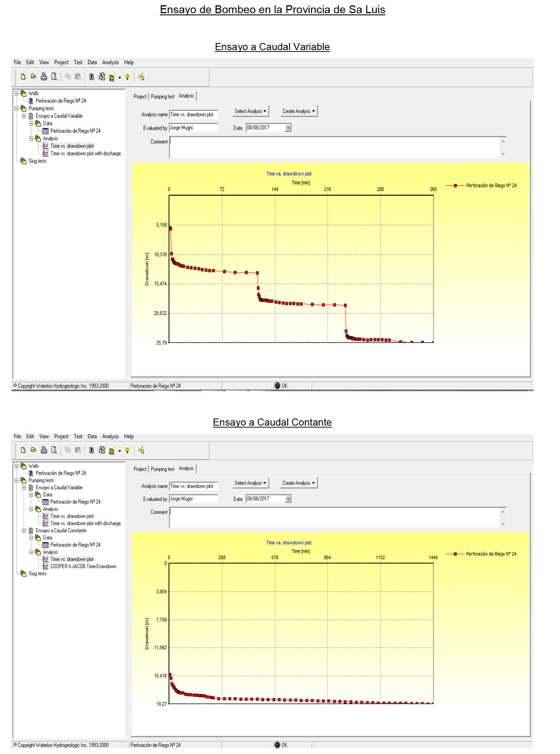Viewport: 560px width, 754px height.
Task: Click new analysis icon in Caudal Variable toolbar
Action: [x=112, y=78]
